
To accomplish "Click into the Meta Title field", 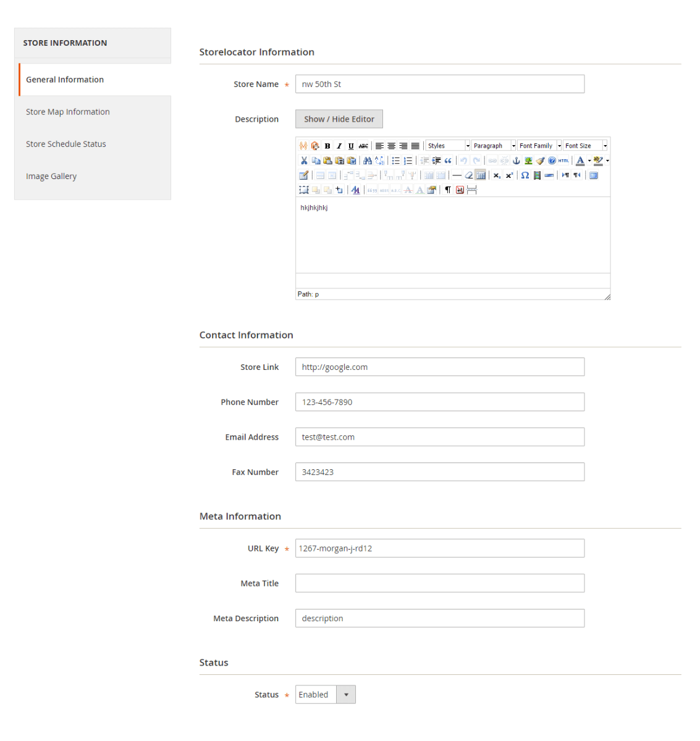I will [x=439, y=584].
